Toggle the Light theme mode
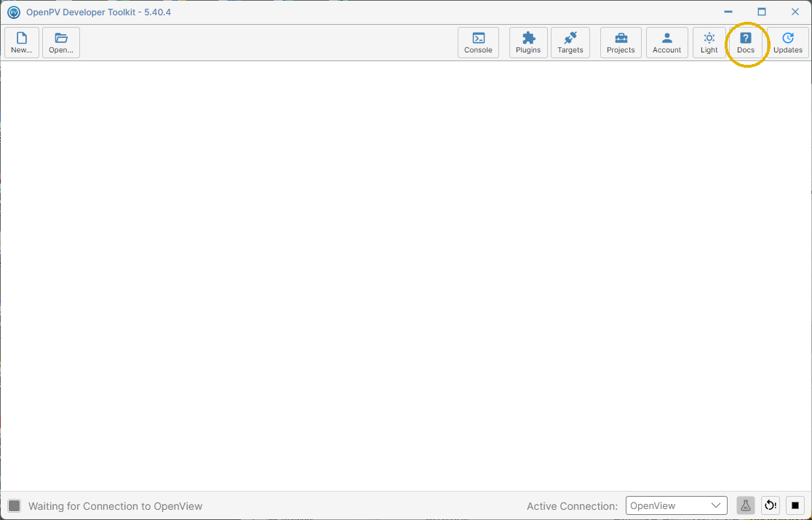 pos(709,42)
